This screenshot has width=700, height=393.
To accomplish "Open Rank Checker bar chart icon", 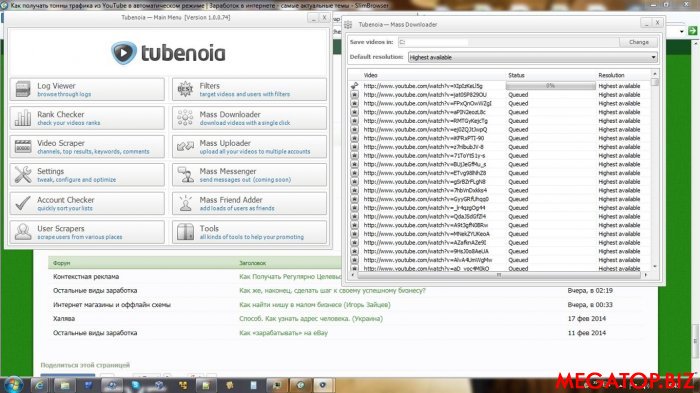I will click(23, 117).
